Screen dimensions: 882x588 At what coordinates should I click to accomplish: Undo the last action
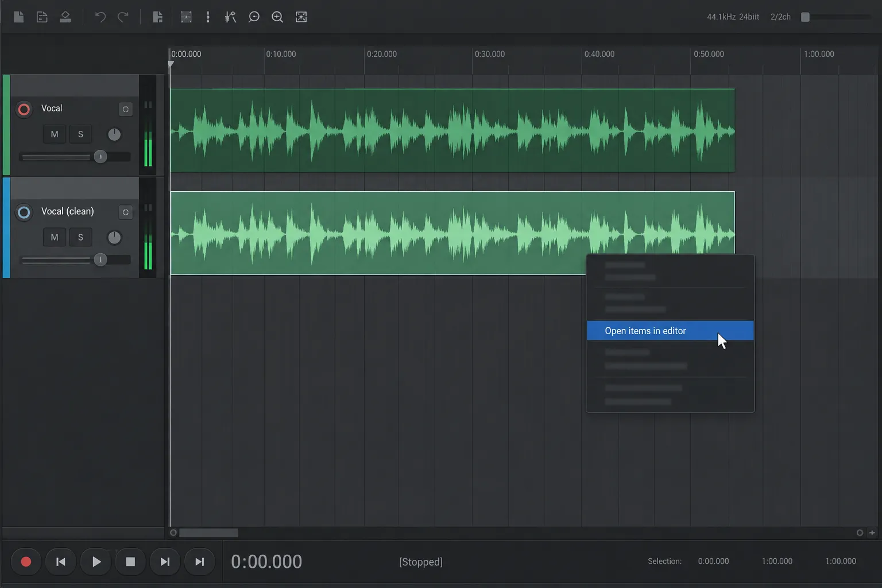tap(100, 17)
